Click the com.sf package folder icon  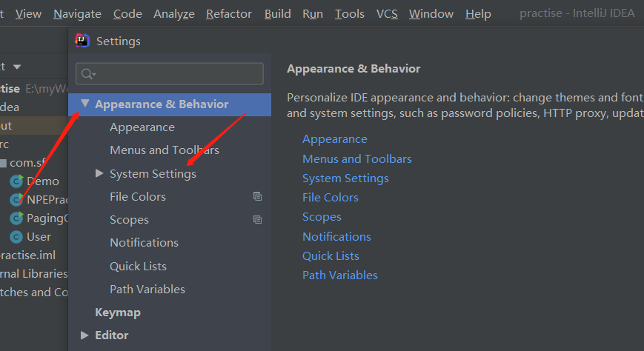3,163
